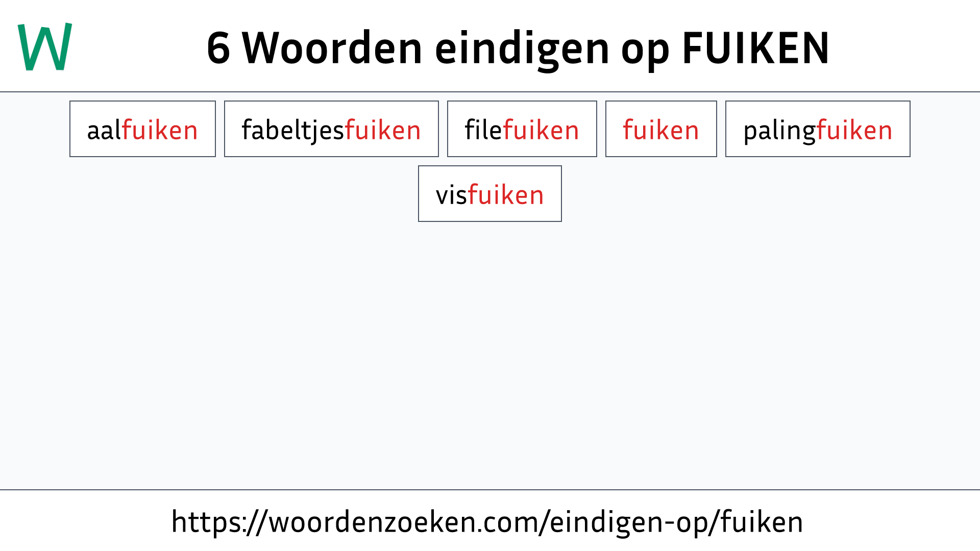Select the word 'filefuiken'
Viewport: 980px width, 551px height.
pyautogui.click(x=522, y=129)
